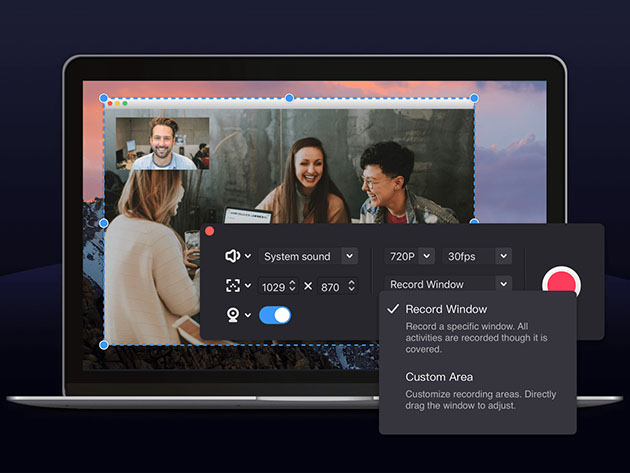The width and height of the screenshot is (630, 473).
Task: Open the System sound dropdown
Action: click(x=308, y=256)
